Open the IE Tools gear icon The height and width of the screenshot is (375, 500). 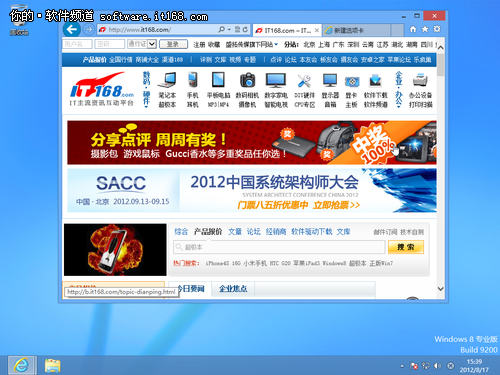pyautogui.click(x=437, y=29)
